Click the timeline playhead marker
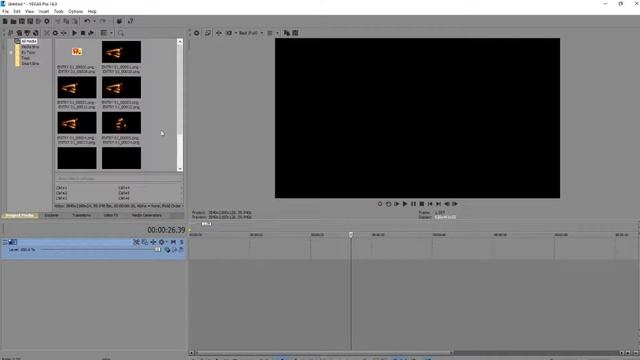Image resolution: width=640 pixels, height=360 pixels. pyautogui.click(x=351, y=235)
